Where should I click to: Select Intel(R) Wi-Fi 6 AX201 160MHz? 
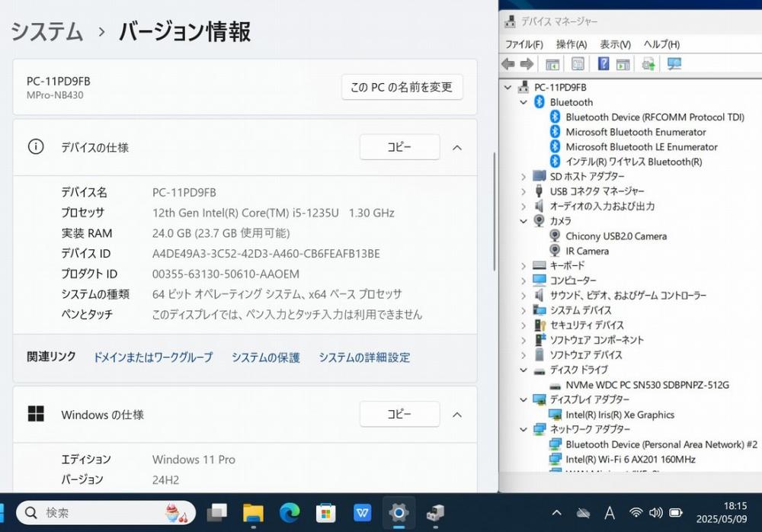click(630, 460)
